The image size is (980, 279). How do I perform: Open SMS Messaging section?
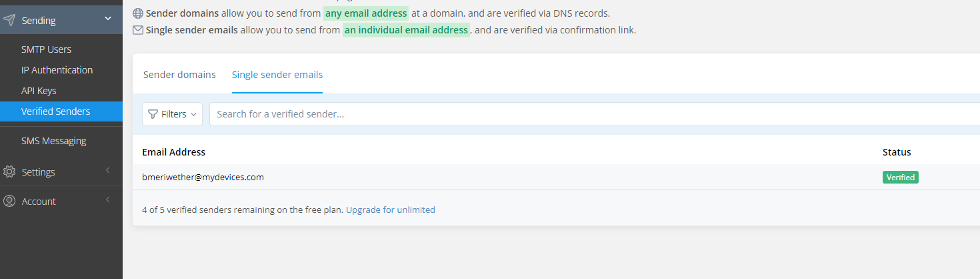[x=53, y=141]
